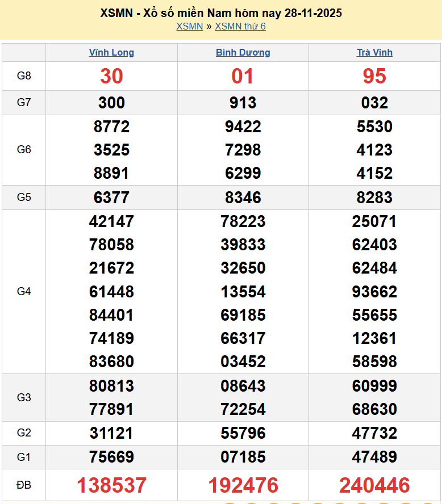Viewport: 442px width, 504px height.
Task: Click the ĐB row label
Action: [24, 485]
